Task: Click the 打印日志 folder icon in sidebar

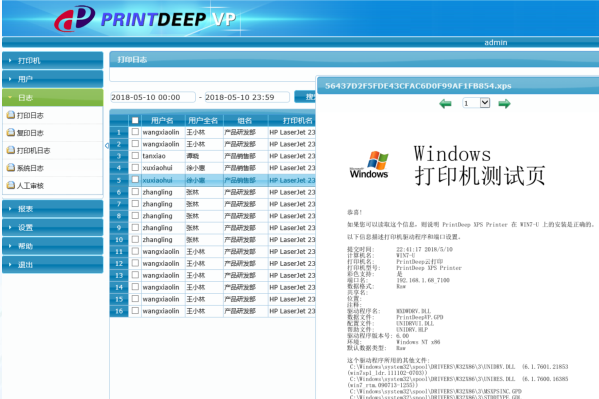Action: pyautogui.click(x=11, y=115)
